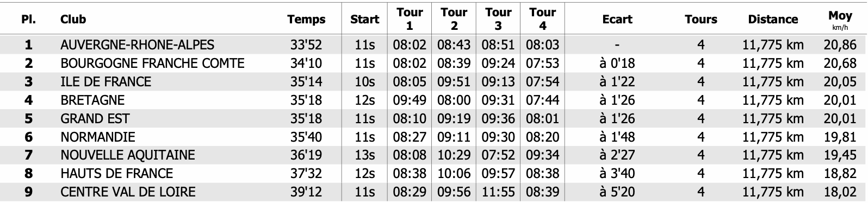Screen dimensions: 868x203
Task: Click the Tour 1 column header
Action: coord(410,19)
